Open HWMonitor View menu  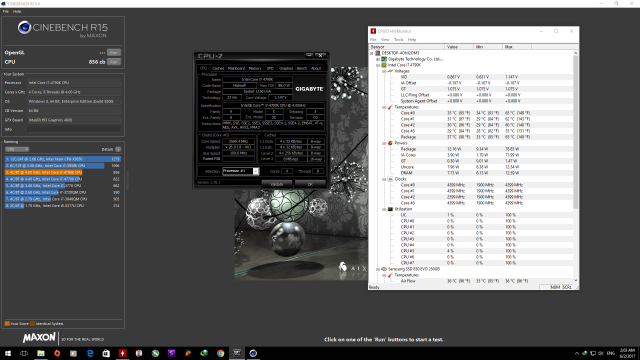click(x=385, y=40)
